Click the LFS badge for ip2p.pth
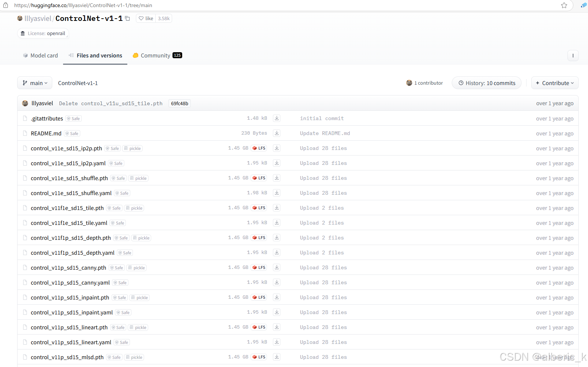The width and height of the screenshot is (588, 367). (259, 148)
